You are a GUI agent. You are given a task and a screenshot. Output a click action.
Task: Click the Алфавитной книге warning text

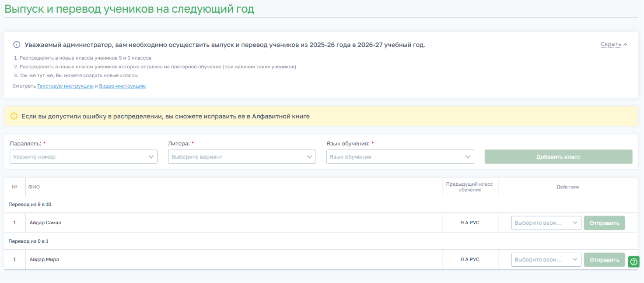pyautogui.click(x=281, y=117)
